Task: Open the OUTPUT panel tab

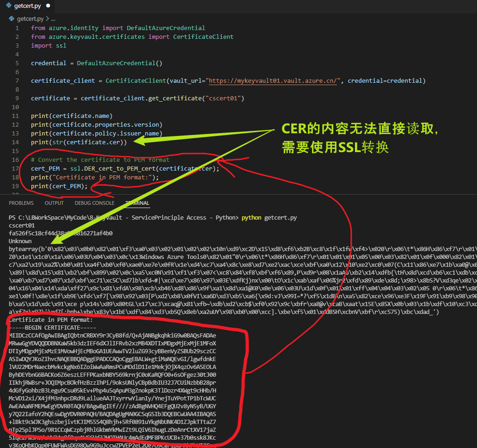Action: [x=54, y=203]
